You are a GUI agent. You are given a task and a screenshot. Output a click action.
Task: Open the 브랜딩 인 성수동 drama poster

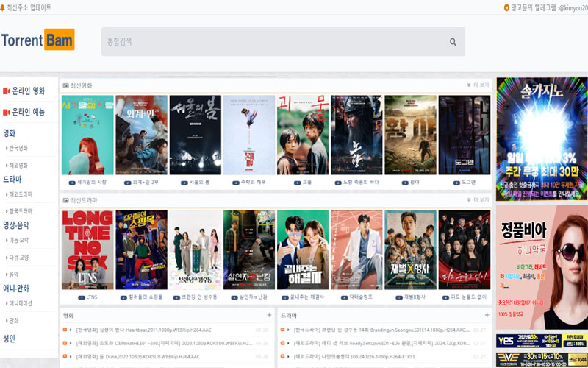tap(196, 250)
